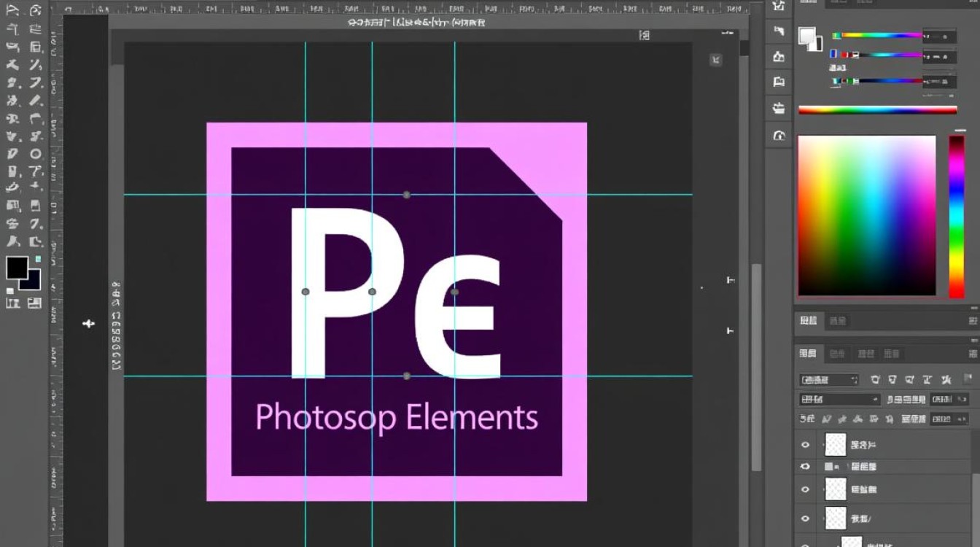Toggle visibility eye of the topmost layer
Screen dimensions: 980x547
coord(805,445)
